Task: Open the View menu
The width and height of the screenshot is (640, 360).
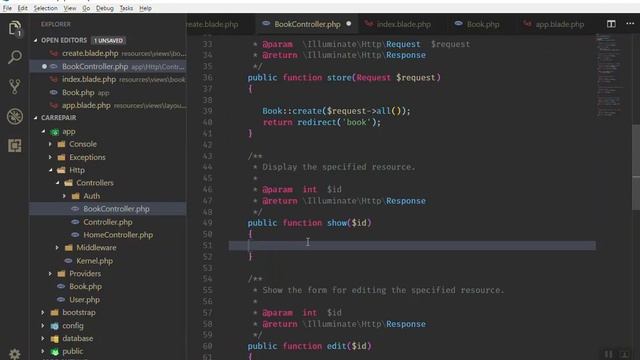Action: pos(70,8)
